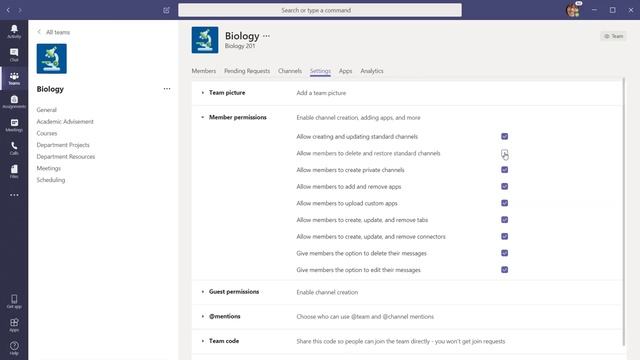This screenshot has width=640, height=360.
Task: Click the search or type a command box
Action: [320, 10]
